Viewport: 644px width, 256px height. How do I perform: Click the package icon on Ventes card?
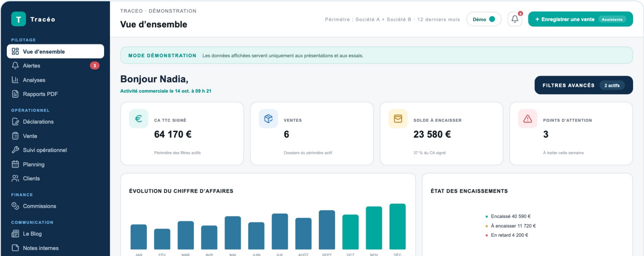click(x=268, y=119)
